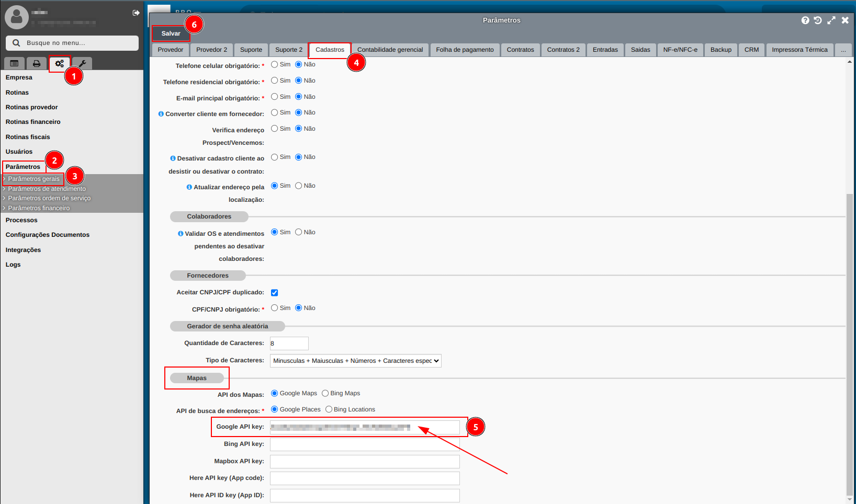The height and width of the screenshot is (504, 856).
Task: Open the Empresa menu item
Action: coord(19,77)
